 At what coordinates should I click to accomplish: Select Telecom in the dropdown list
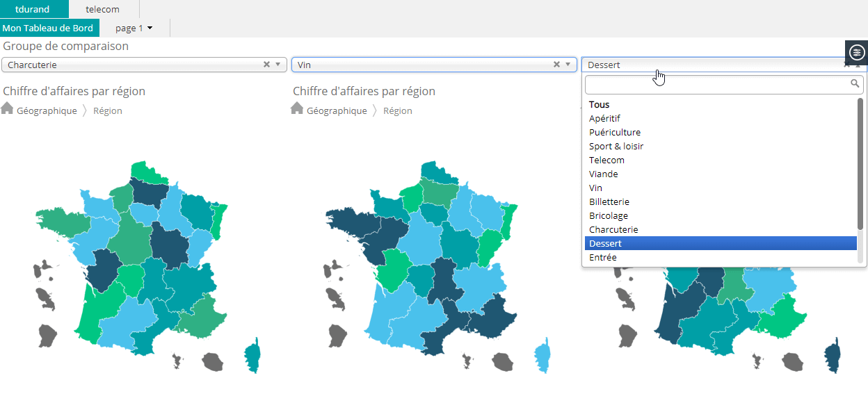pyautogui.click(x=721, y=160)
